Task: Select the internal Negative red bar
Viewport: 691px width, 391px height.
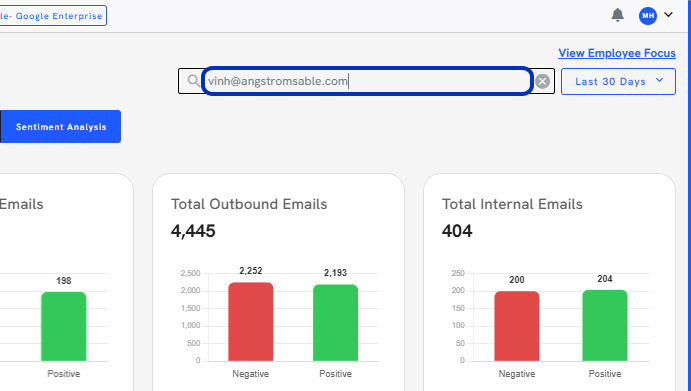Action: tap(517, 326)
